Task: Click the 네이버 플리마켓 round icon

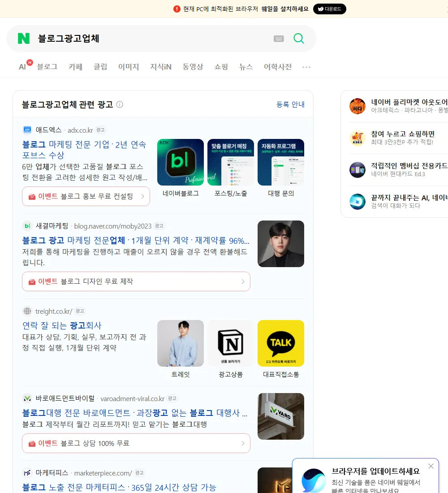Action: point(358,106)
